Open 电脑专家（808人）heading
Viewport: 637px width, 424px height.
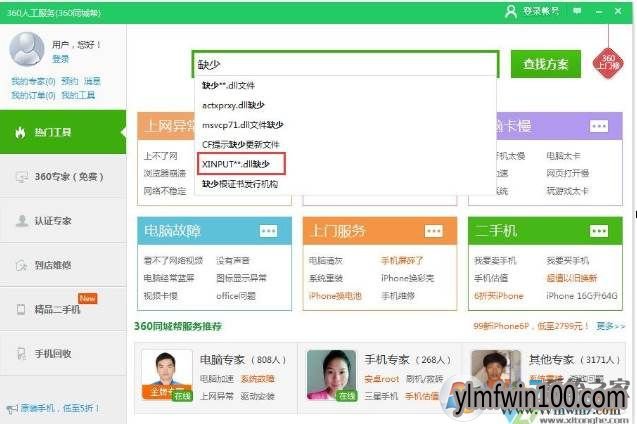pyautogui.click(x=243, y=359)
